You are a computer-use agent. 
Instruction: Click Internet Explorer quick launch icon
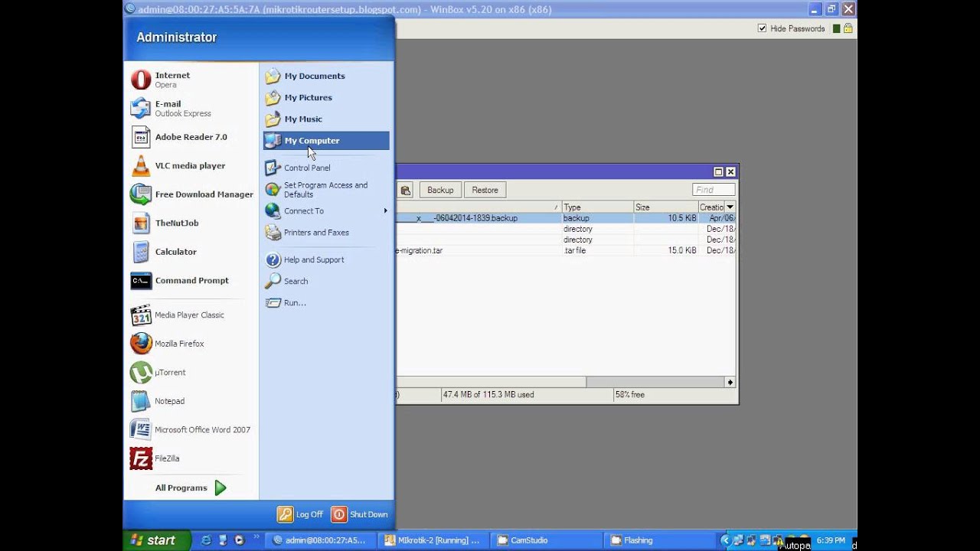(206, 540)
